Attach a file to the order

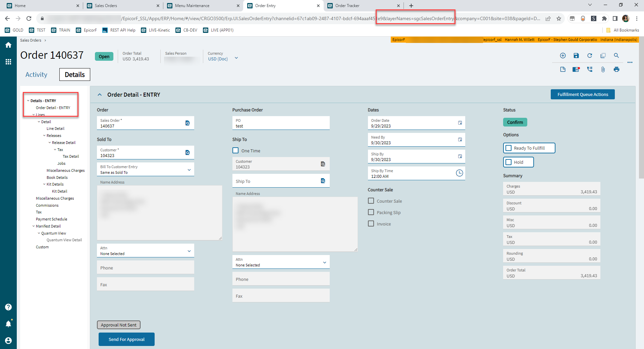603,69
